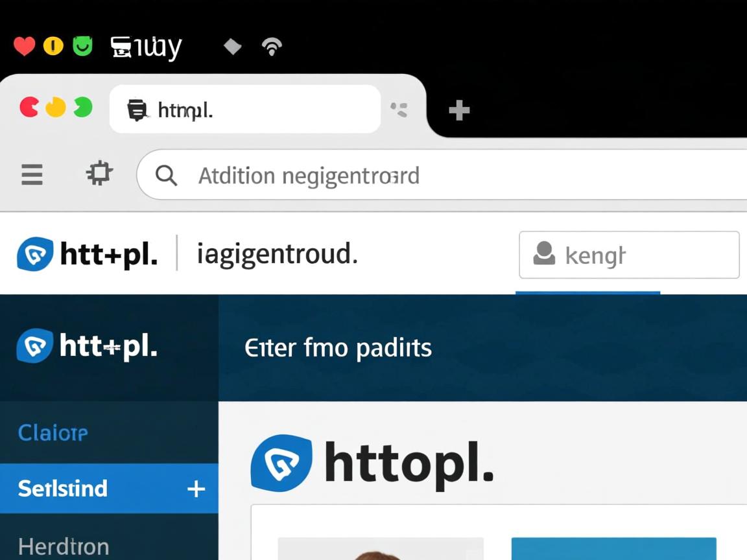This screenshot has width=747, height=560.
Task: Open the hamburger menu in toolbar
Action: pos(32,174)
